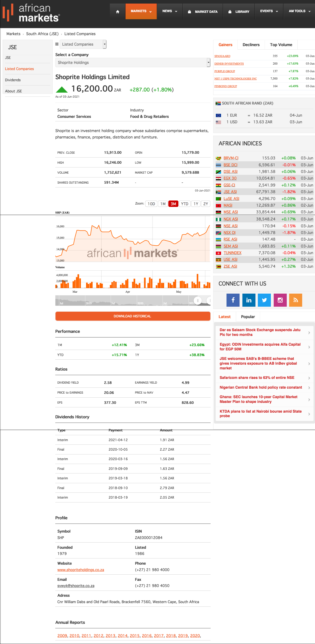Open the RSS feed icon
Viewport: 315px width, 644px height.
pos(296,300)
